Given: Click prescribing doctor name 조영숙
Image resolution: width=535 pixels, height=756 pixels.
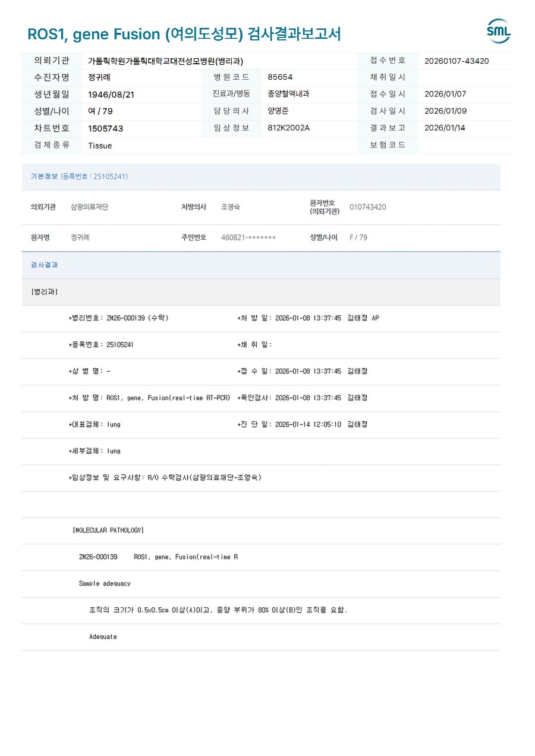Looking at the screenshot, I should coord(231,207).
